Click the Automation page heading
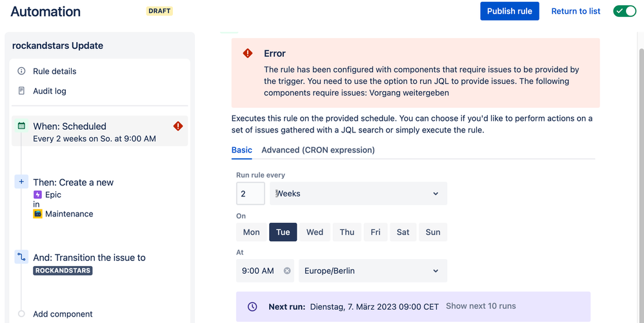Image resolution: width=644 pixels, height=323 pixels. click(x=46, y=11)
